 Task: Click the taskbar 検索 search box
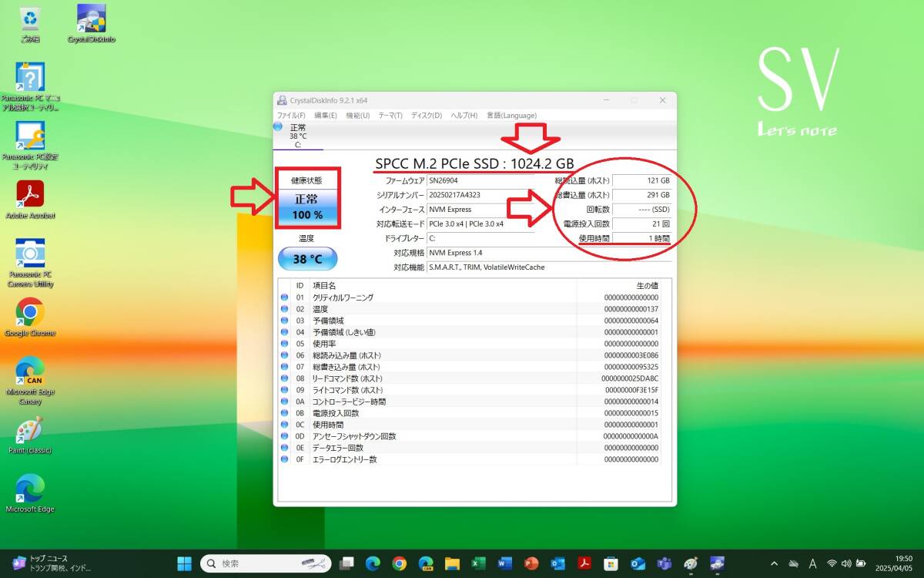pos(266,563)
